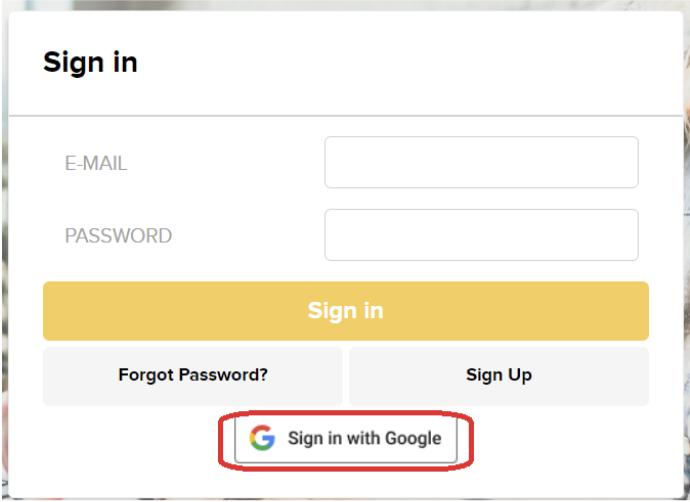This screenshot has width=690, height=502.
Task: Click the PASSWORD field label
Action: point(118,236)
